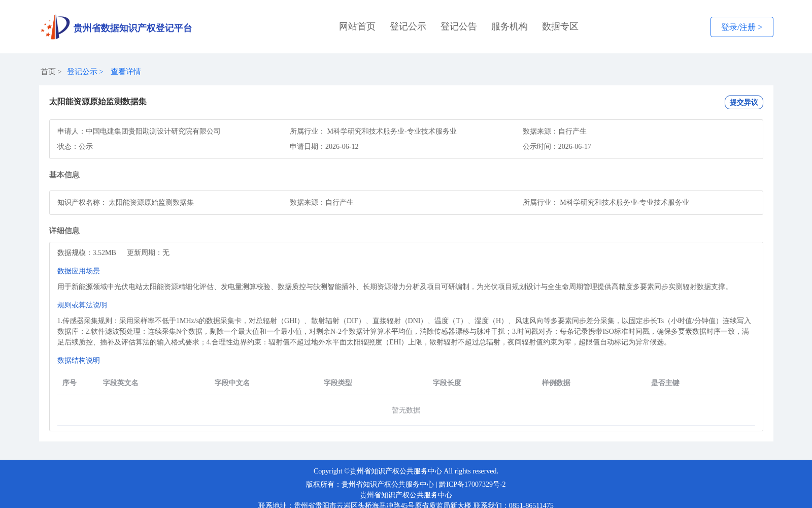The width and height of the screenshot is (812, 508).
Task: Click the 数据规模：3.52MB text
Action: (x=87, y=252)
